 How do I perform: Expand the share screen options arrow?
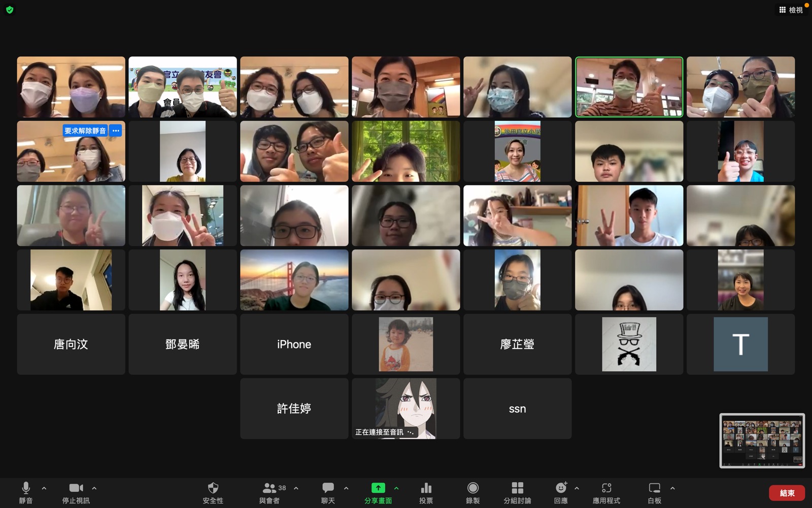[396, 488]
